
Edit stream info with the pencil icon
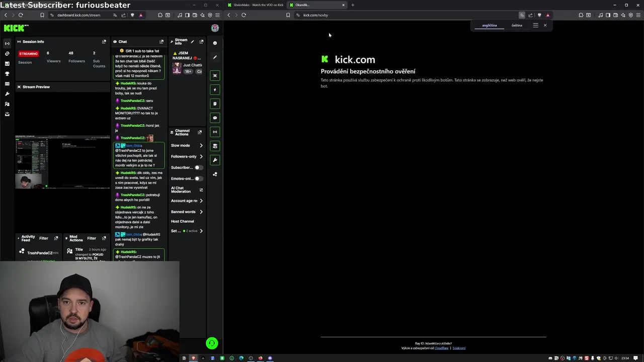[192, 42]
